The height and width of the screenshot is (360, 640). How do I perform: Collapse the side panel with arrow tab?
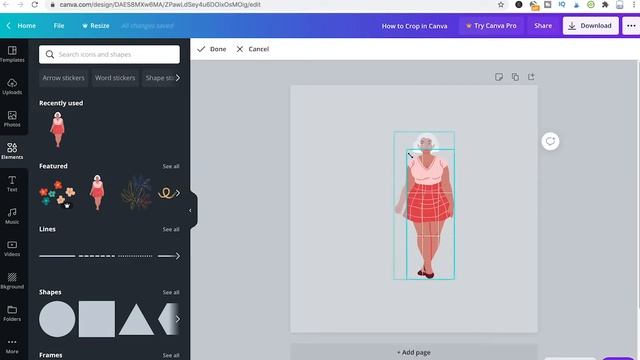point(190,211)
